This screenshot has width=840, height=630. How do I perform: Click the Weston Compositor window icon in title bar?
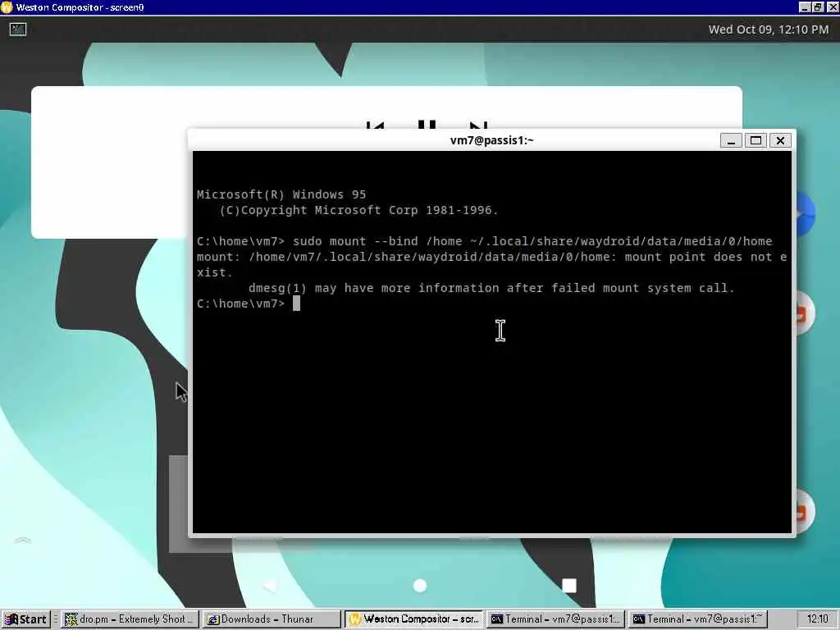click(7, 7)
